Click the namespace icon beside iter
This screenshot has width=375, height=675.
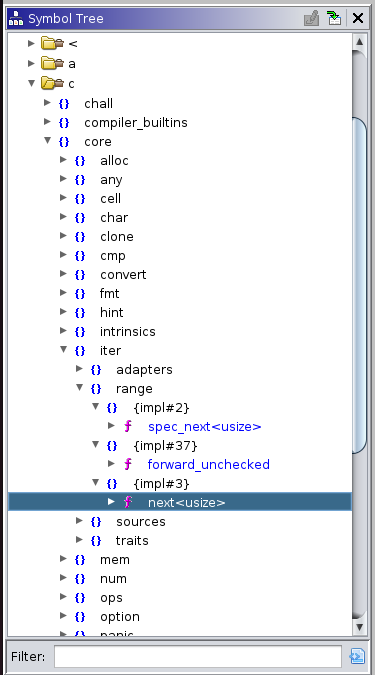[x=80, y=350]
